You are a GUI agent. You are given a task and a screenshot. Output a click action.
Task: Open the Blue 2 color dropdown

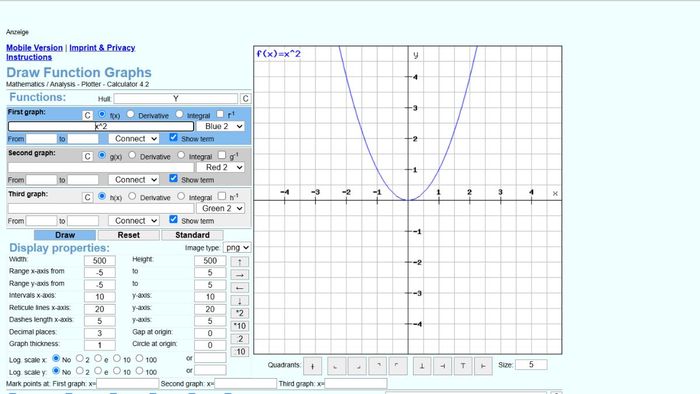click(221, 126)
